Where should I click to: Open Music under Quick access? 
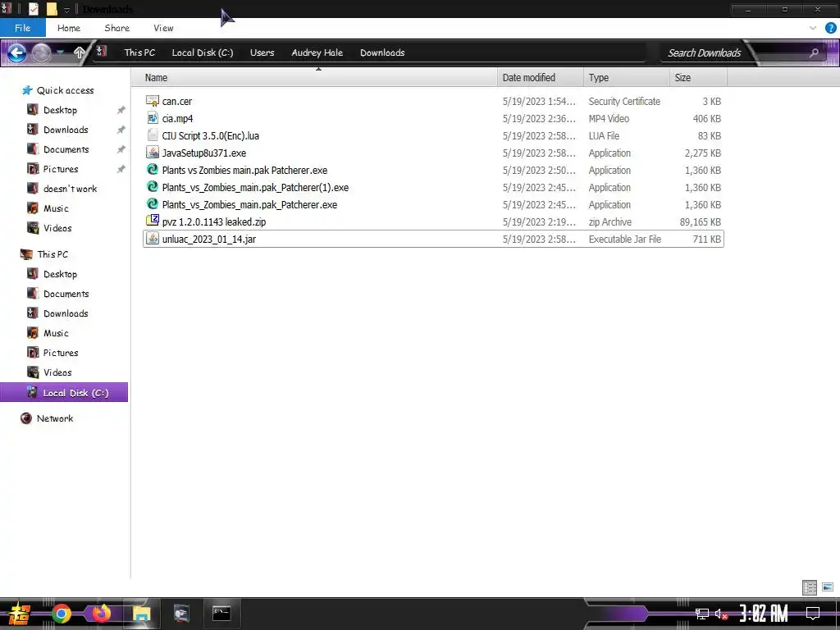(x=56, y=208)
